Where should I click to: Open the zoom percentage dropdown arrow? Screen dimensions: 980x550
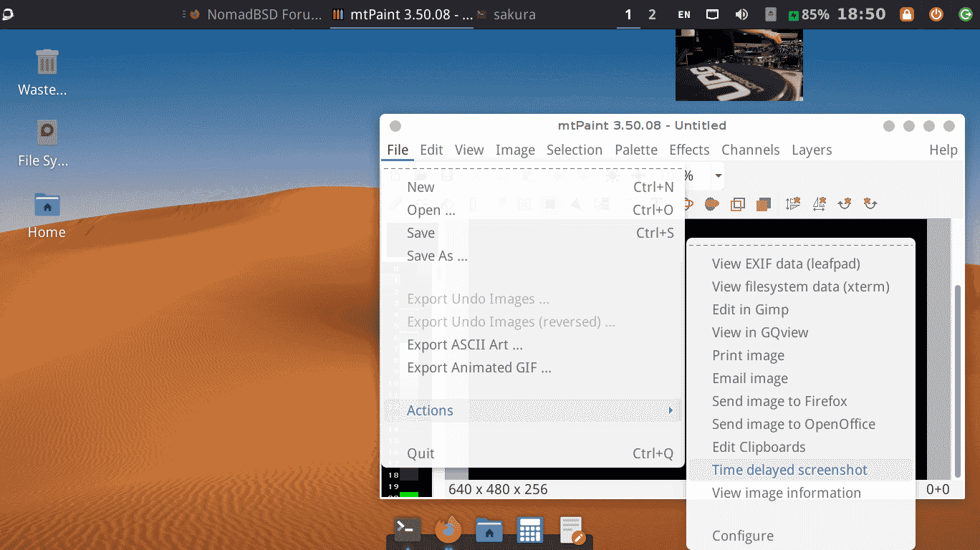pos(717,175)
